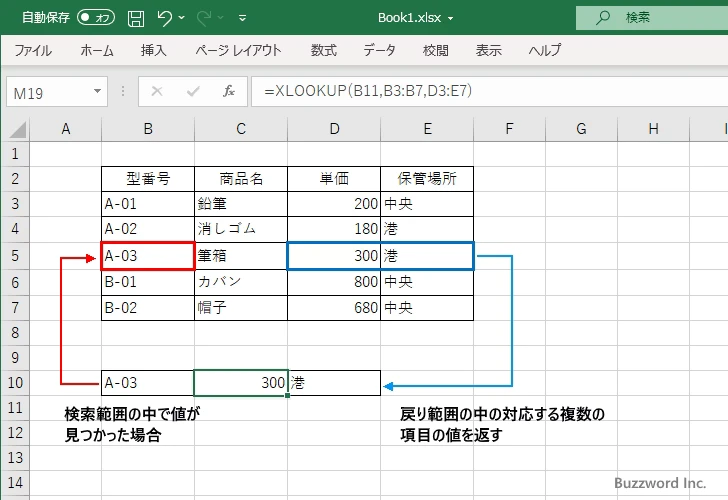This screenshot has height=500, width=728.
Task: Select cell containing 帽子
Action: [240, 307]
